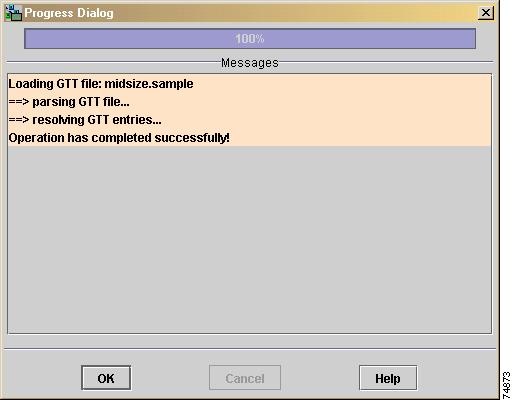Viewport: 512px width, 400px height.
Task: Click empty gray area of messages pane
Action: click(x=249, y=239)
